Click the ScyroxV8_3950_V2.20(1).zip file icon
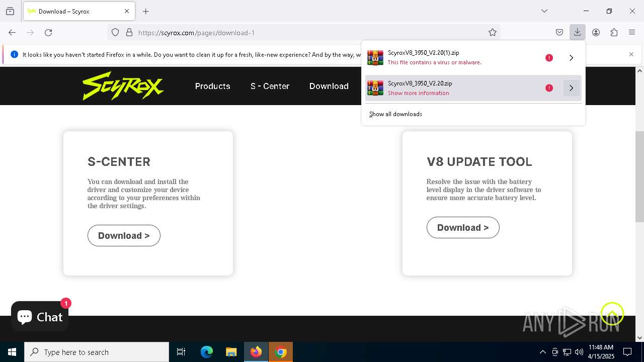The image size is (644, 362). tap(375, 58)
